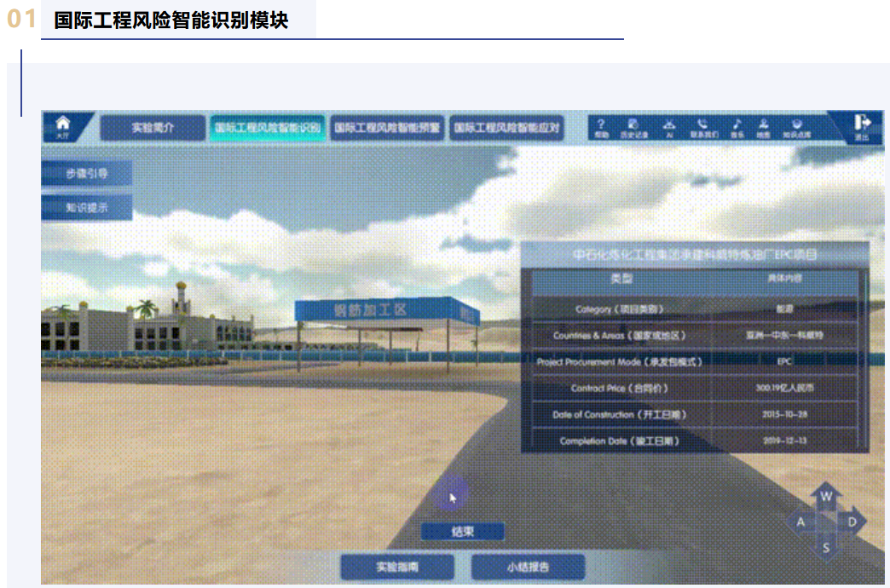The image size is (890, 588).
Task: Go to the 国际工程风险智能应对 tab
Action: coord(507,128)
